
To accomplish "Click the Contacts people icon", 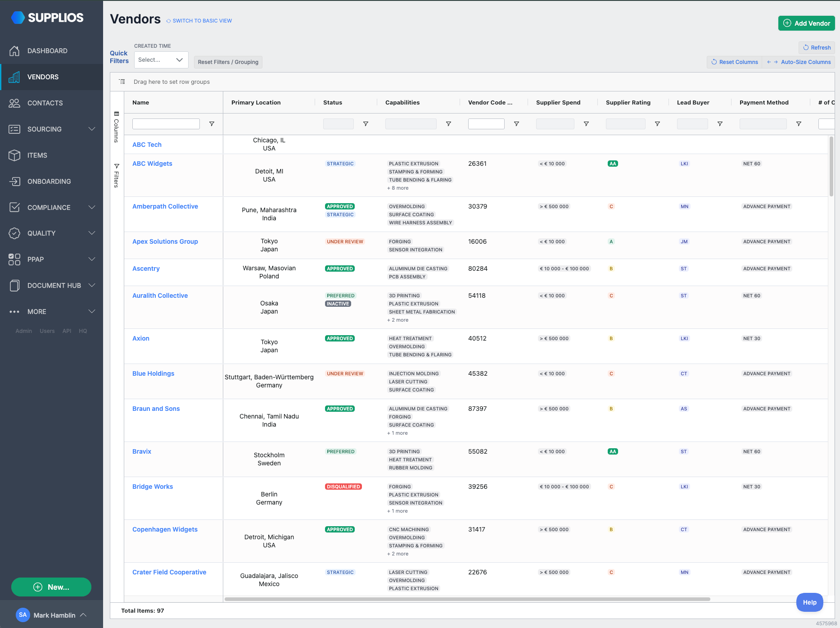I will pyautogui.click(x=14, y=103).
